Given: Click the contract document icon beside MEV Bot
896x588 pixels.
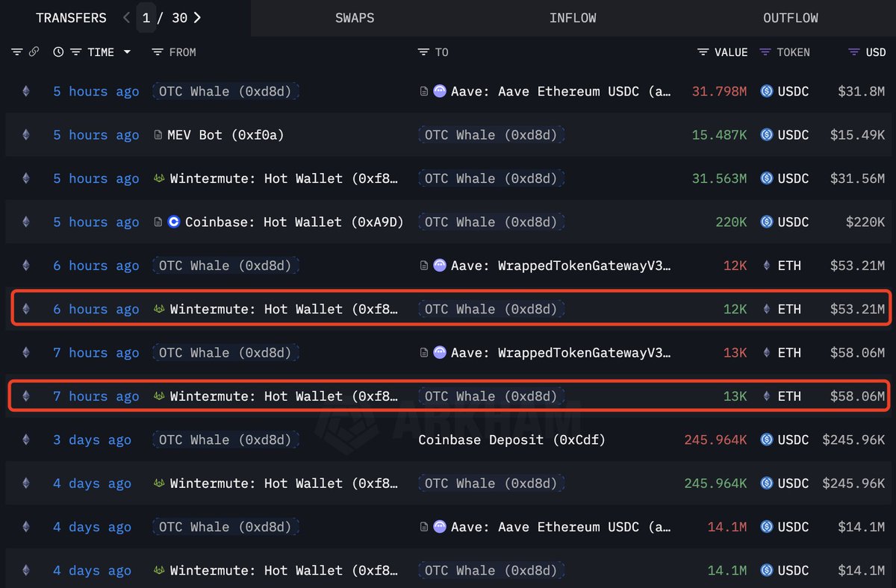Looking at the screenshot, I should (158, 135).
